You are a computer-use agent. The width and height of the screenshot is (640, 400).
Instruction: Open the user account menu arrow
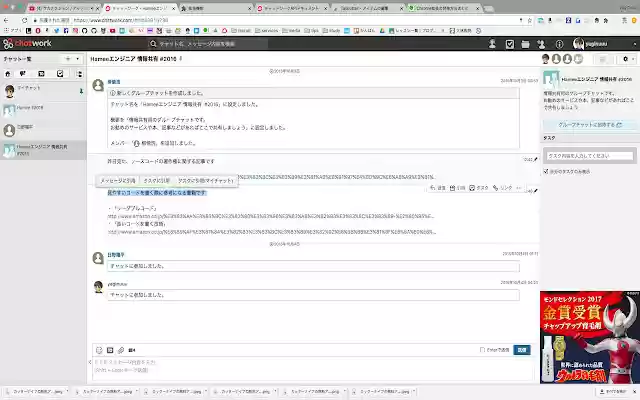[634, 44]
